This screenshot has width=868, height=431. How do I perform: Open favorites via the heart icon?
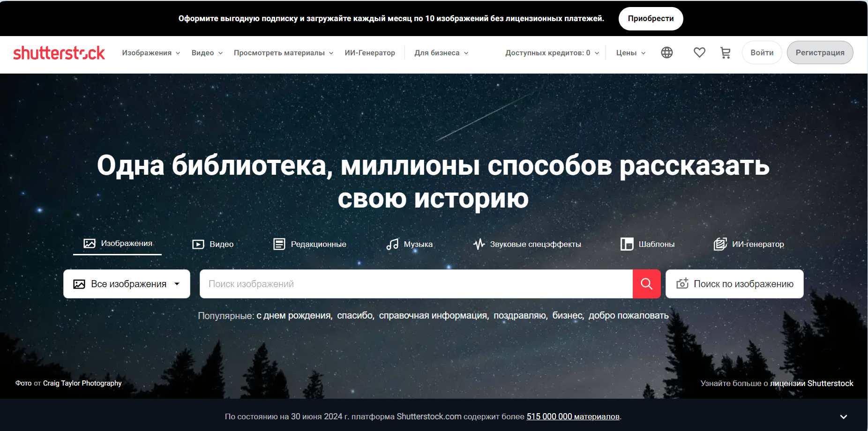coord(699,52)
